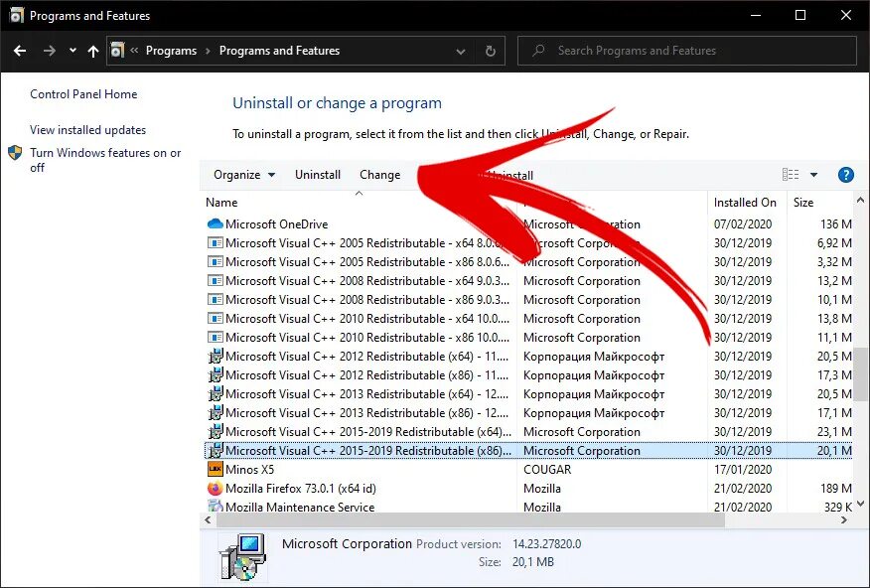The image size is (870, 588).
Task: Click the Minos X5 orange icon
Action: [215, 469]
